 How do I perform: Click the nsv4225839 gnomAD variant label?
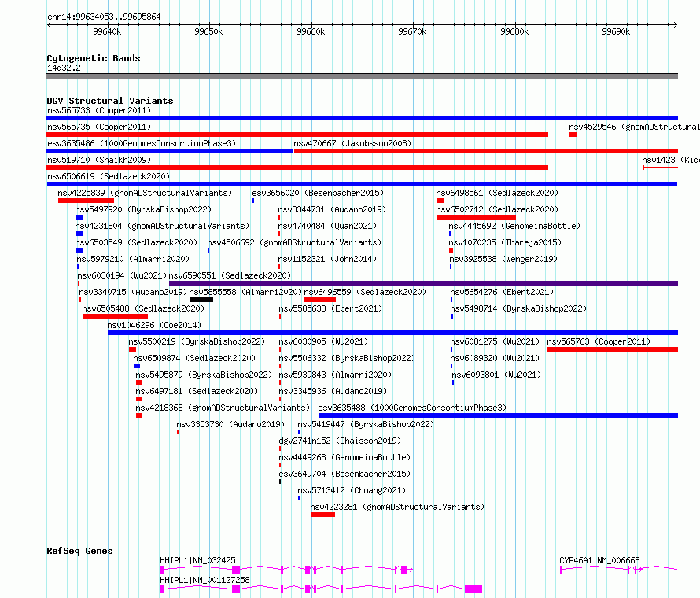coord(145,193)
